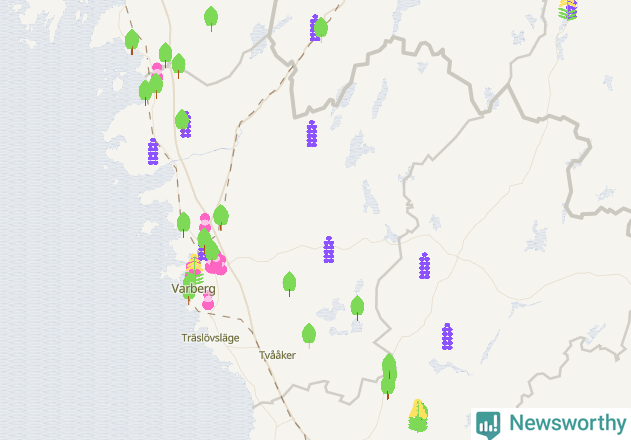Click tree icon overlapping the topmost purple lupine
The width and height of the screenshot is (631, 440).
pyautogui.click(x=321, y=29)
